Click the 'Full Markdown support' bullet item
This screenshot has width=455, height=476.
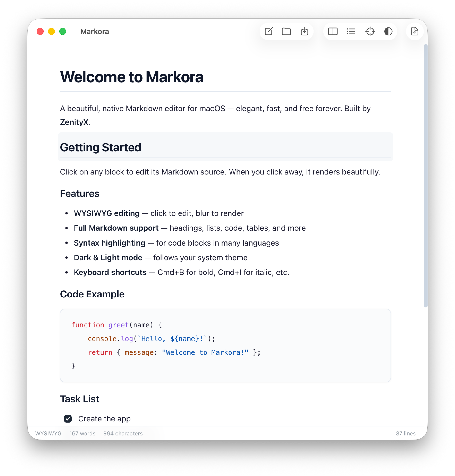(x=190, y=228)
